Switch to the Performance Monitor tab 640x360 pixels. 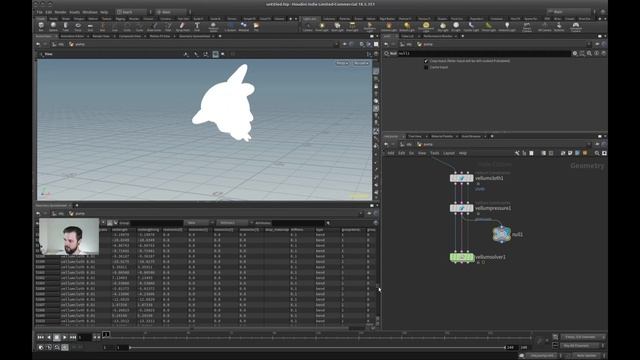tap(438, 36)
